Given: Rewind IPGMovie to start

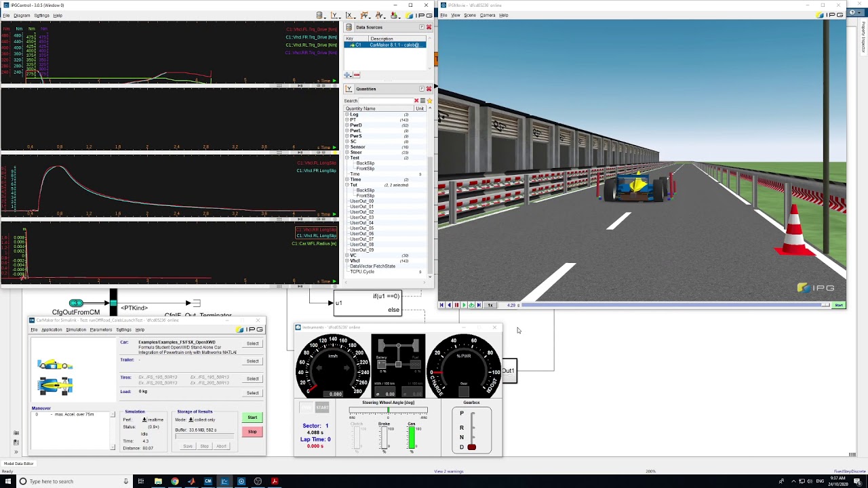Looking at the screenshot, I should point(441,305).
